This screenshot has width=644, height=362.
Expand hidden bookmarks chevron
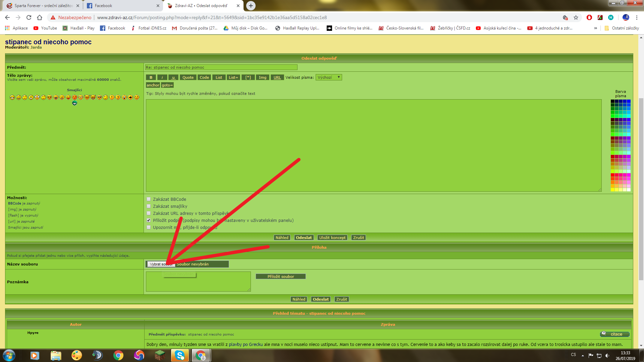pyautogui.click(x=595, y=28)
